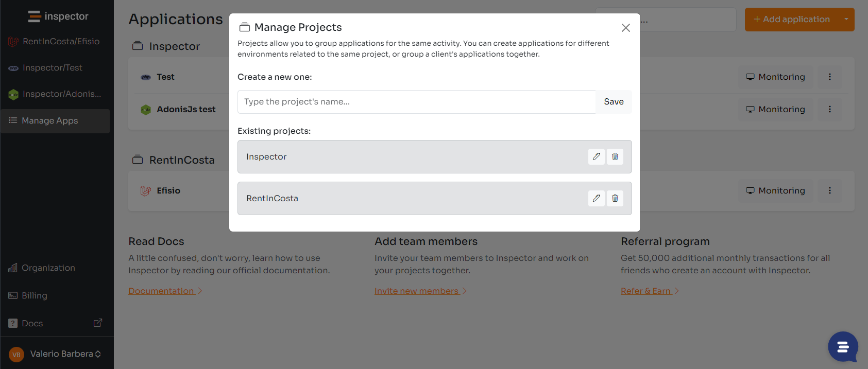This screenshot has height=369, width=868.
Task: Click the Organization icon in the sidebar
Action: pyautogui.click(x=12, y=268)
